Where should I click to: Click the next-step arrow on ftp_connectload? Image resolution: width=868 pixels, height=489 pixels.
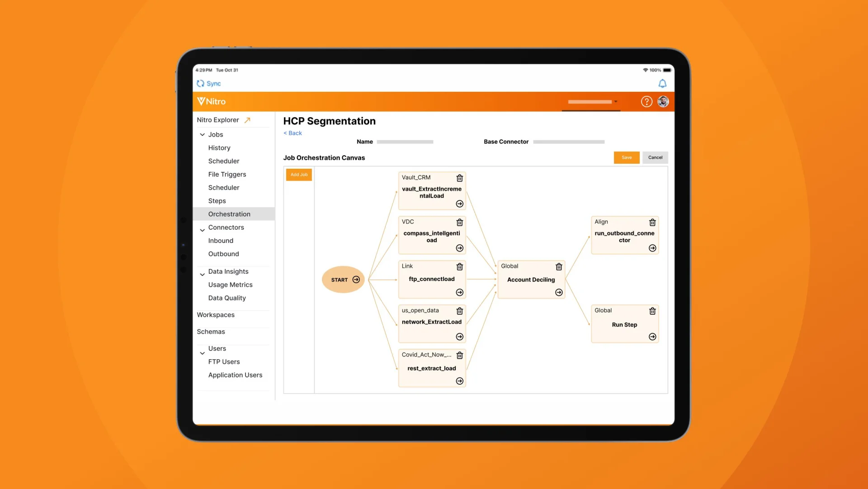tap(459, 292)
